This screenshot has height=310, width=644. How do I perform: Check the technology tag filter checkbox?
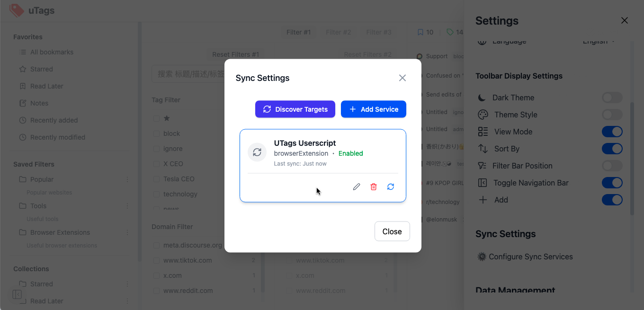156,194
